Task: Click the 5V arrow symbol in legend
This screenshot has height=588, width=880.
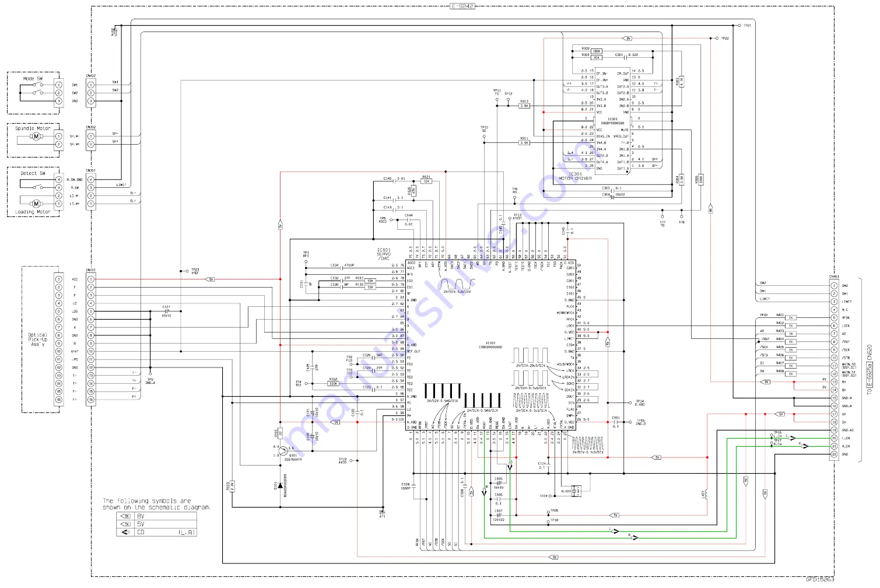Action: click(x=125, y=524)
